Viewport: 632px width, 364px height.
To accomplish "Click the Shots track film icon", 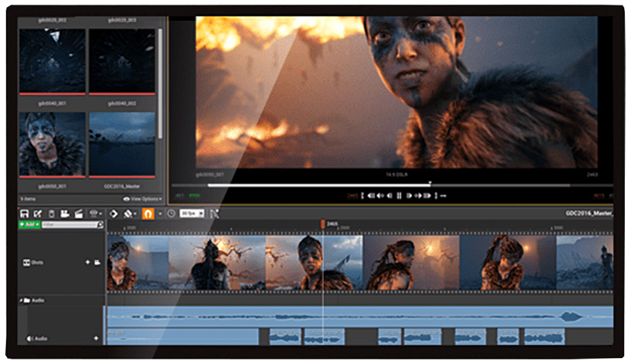I will click(x=26, y=262).
